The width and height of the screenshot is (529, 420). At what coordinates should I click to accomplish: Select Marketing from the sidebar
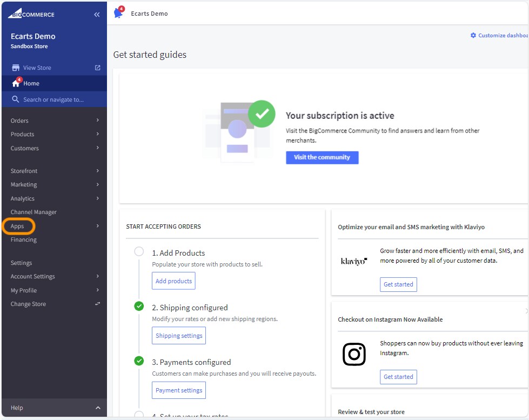click(x=24, y=184)
